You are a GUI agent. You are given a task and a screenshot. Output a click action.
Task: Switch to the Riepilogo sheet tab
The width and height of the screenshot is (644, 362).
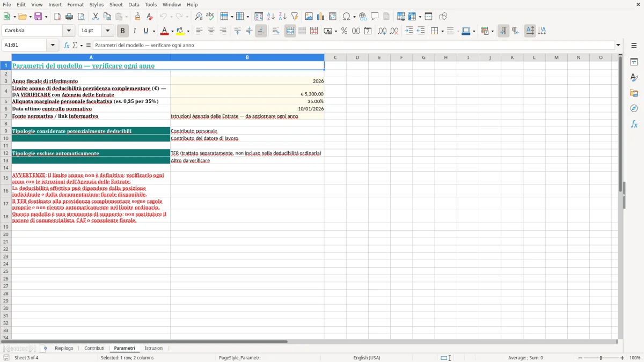[64, 349]
